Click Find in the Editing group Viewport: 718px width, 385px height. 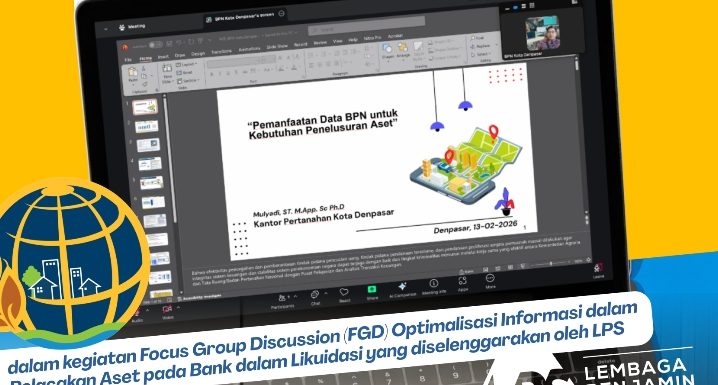pos(477,38)
